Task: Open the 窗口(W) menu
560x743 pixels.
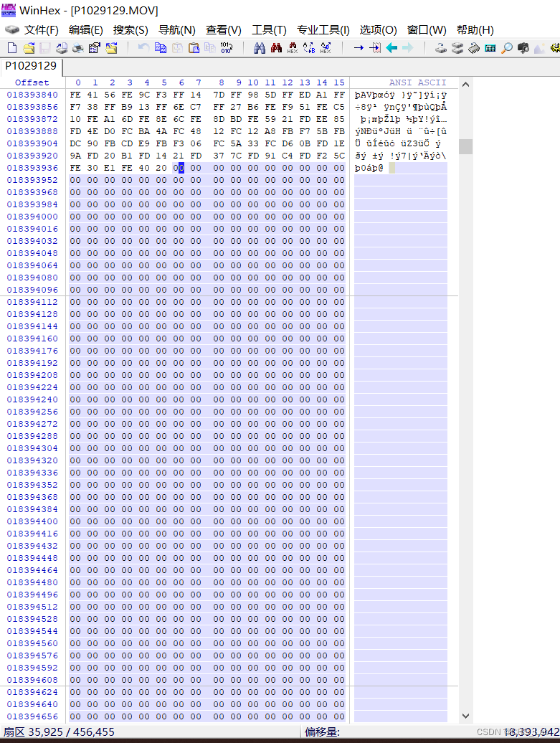Action: [x=427, y=30]
